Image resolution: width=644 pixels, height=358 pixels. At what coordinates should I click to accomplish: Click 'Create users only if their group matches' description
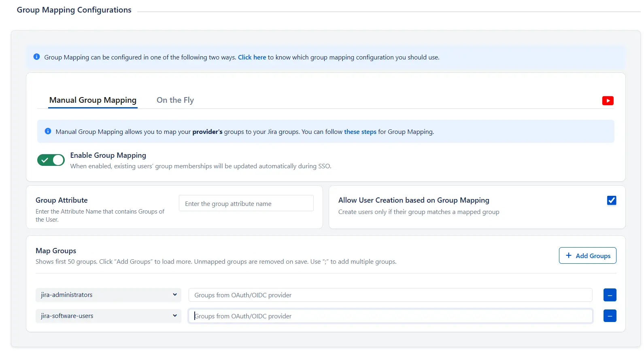tap(419, 212)
